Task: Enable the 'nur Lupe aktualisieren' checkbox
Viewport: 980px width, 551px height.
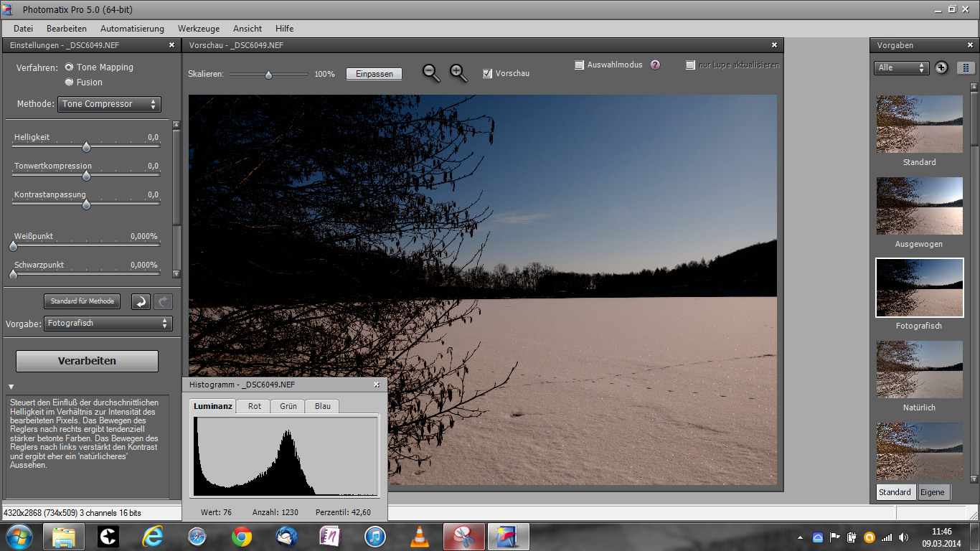Action: (690, 65)
